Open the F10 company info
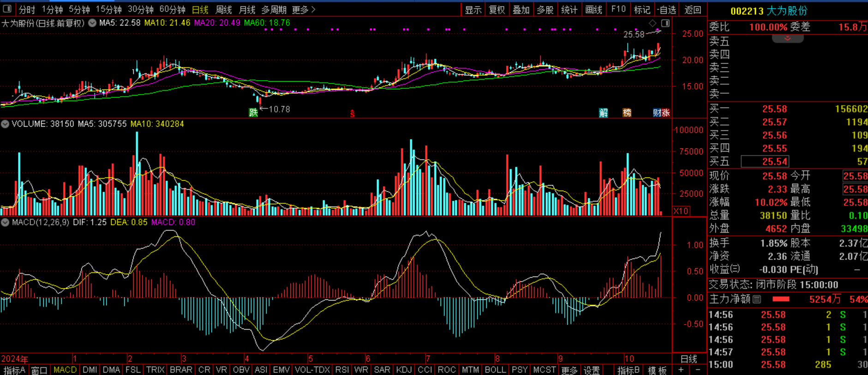The width and height of the screenshot is (868, 375). [x=618, y=9]
